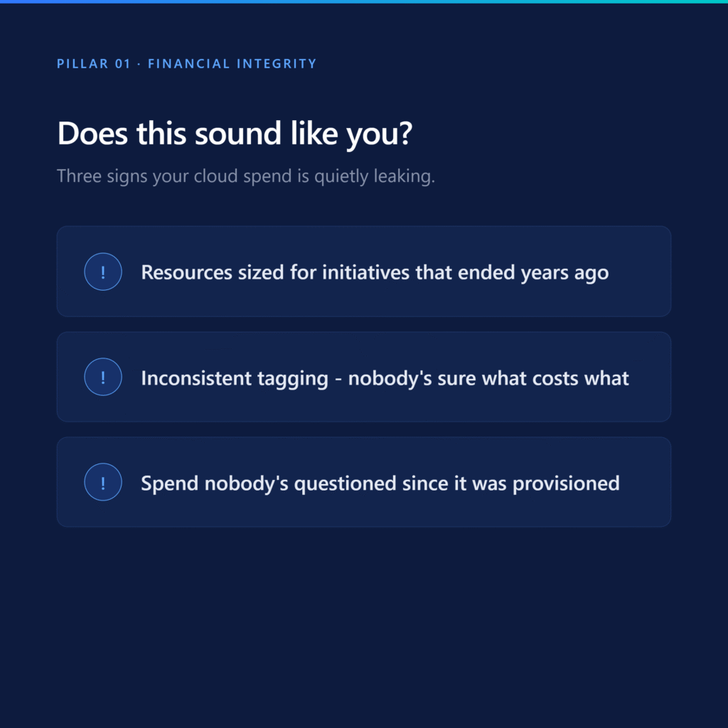Select the warning icon beside Spend nobody's questioned
Screen dimensions: 728x728
click(103, 482)
